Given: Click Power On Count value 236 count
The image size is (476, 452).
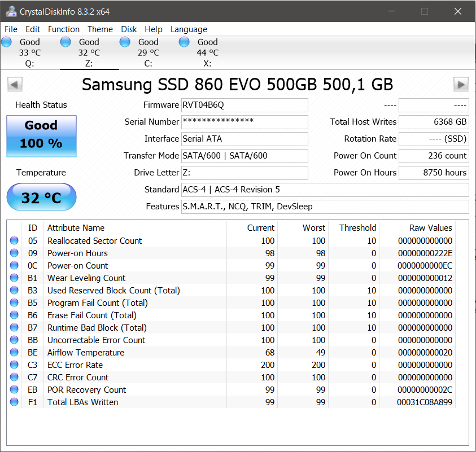Looking at the screenshot, I should point(434,156).
